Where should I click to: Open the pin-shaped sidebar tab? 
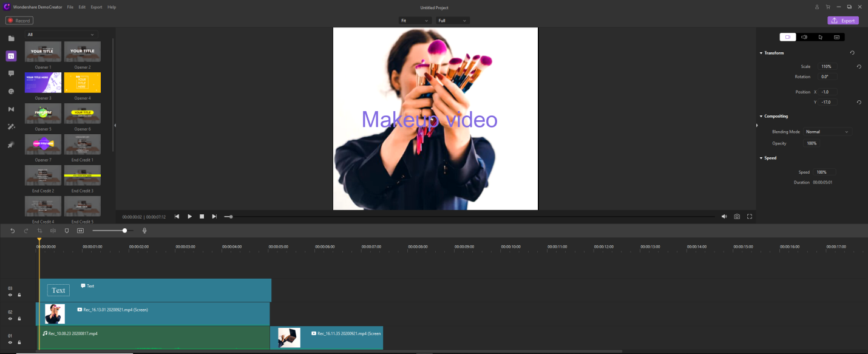coord(11,145)
